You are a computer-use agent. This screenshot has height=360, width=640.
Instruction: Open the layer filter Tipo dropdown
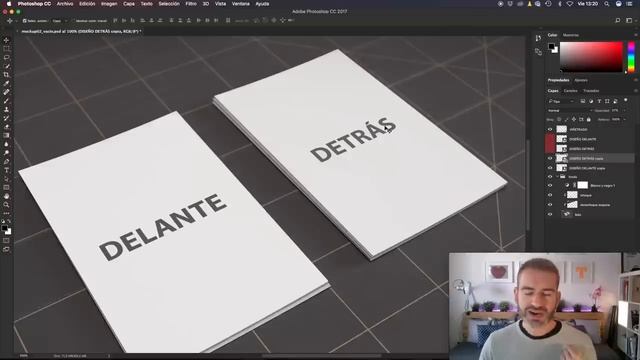[x=561, y=101]
